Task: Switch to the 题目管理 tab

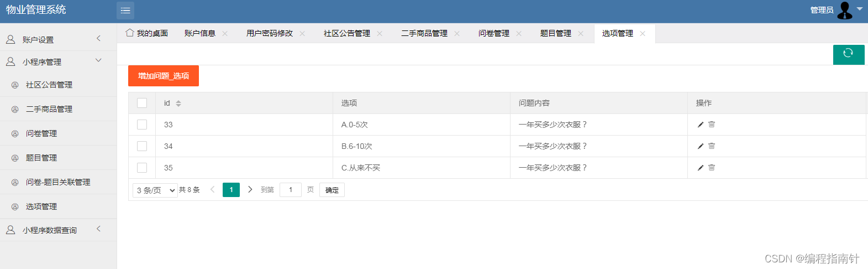Action: (x=556, y=33)
